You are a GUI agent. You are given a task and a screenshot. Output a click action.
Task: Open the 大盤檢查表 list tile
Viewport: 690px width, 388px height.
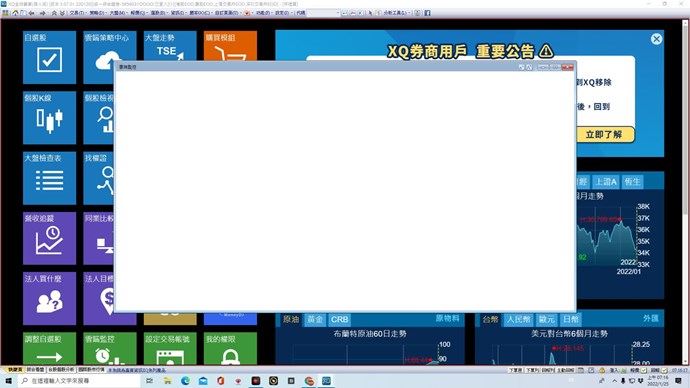[x=49, y=178]
